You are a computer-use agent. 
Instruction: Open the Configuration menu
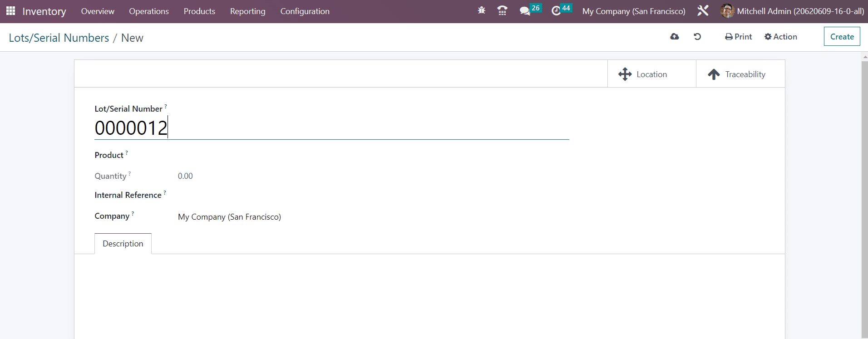[305, 11]
